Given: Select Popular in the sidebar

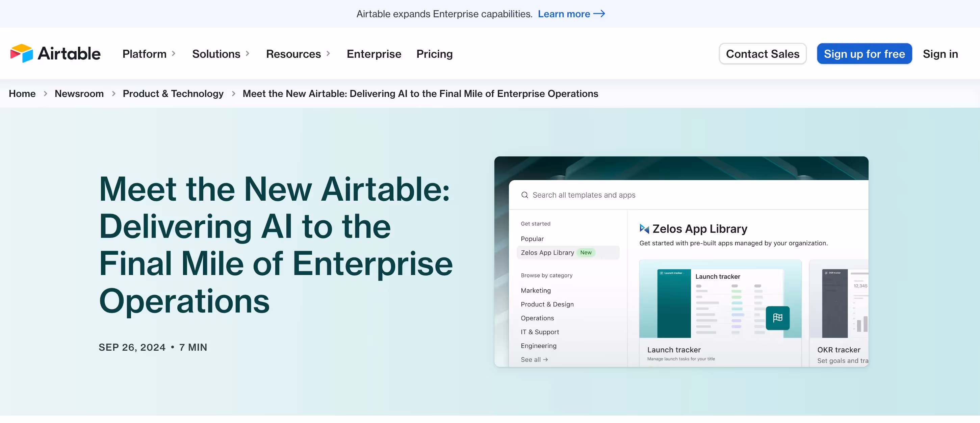Looking at the screenshot, I should (x=532, y=239).
